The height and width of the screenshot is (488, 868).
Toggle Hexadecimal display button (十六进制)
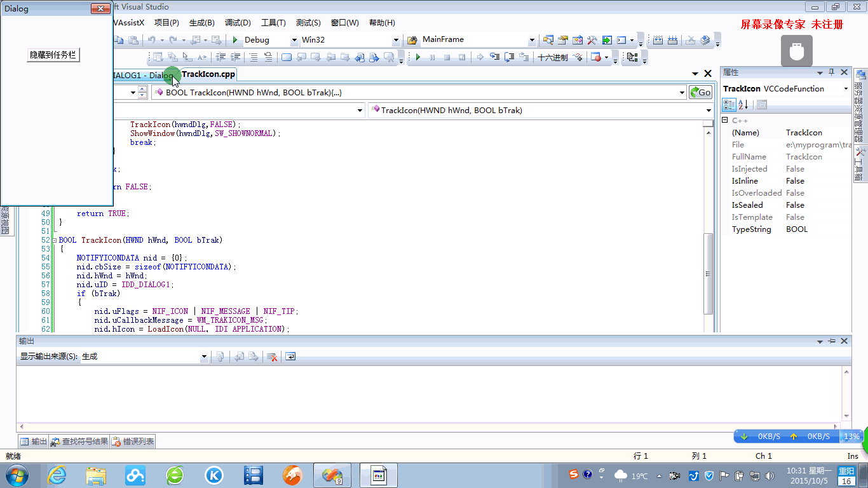[x=553, y=57]
